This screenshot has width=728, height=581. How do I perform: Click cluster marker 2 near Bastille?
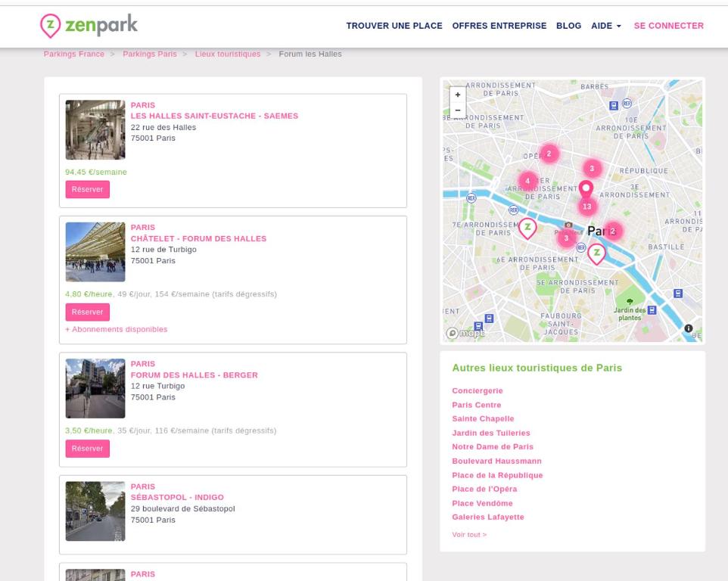coord(612,231)
